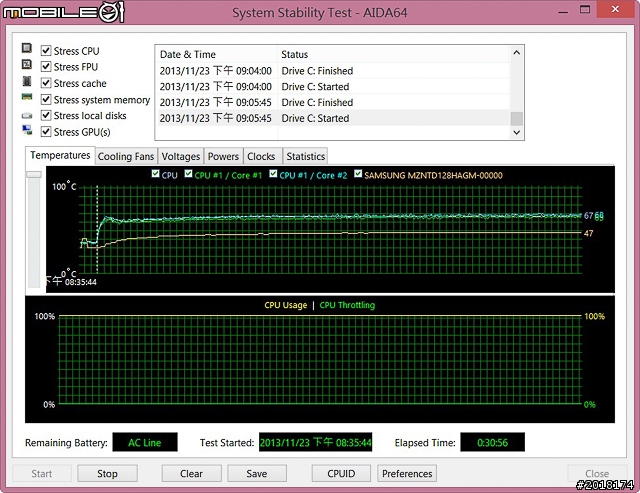Click the 47 degree SSD temperature readout

tap(589, 233)
